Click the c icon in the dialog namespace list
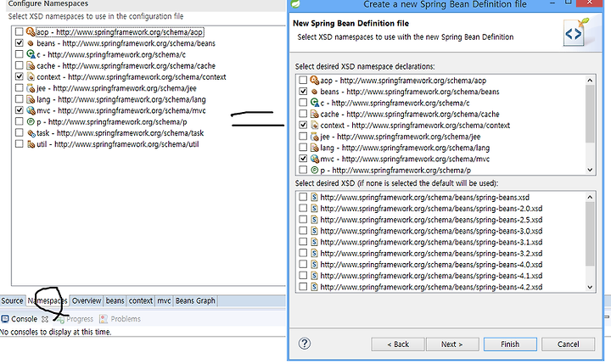611x364 pixels. (315, 103)
